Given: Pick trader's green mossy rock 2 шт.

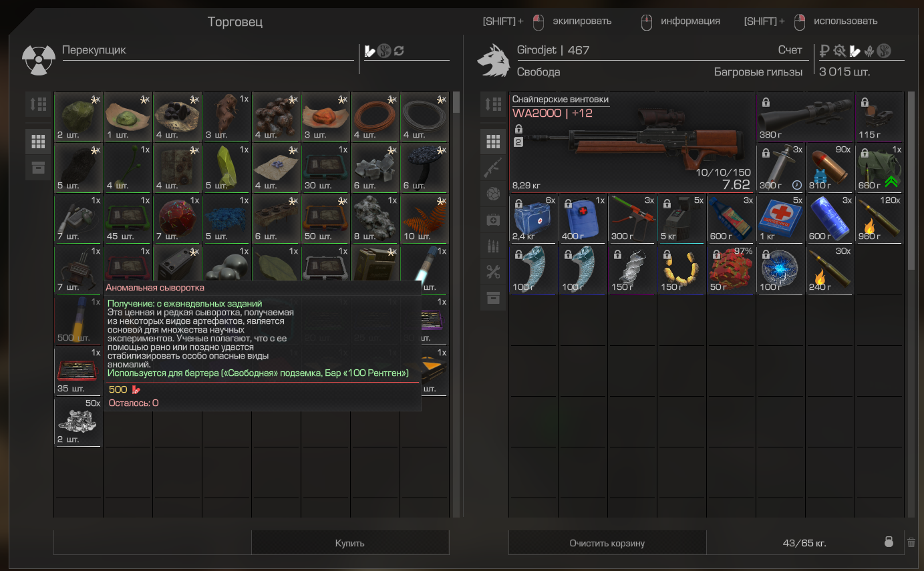Looking at the screenshot, I should [x=78, y=117].
